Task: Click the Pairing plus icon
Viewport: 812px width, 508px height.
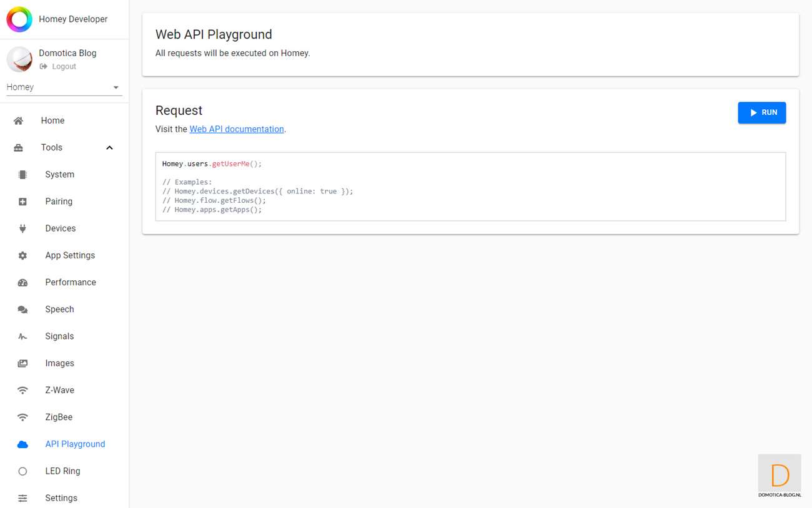Action: click(x=22, y=202)
